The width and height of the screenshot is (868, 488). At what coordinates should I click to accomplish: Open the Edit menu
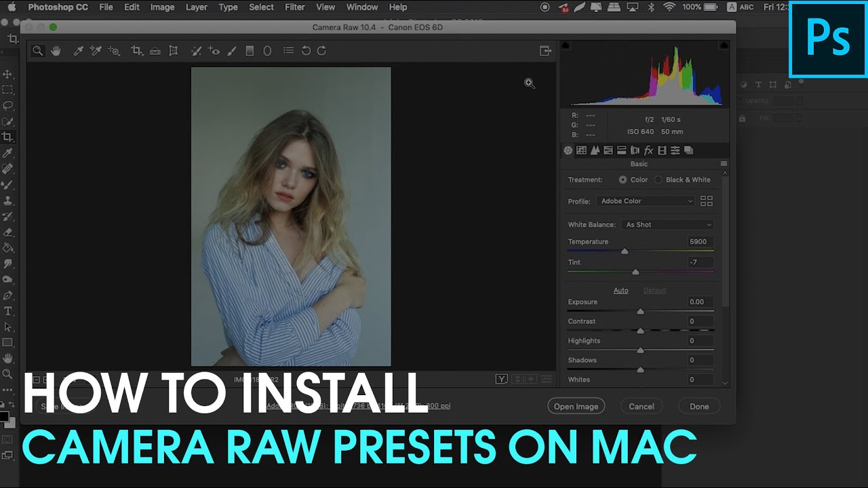point(132,7)
